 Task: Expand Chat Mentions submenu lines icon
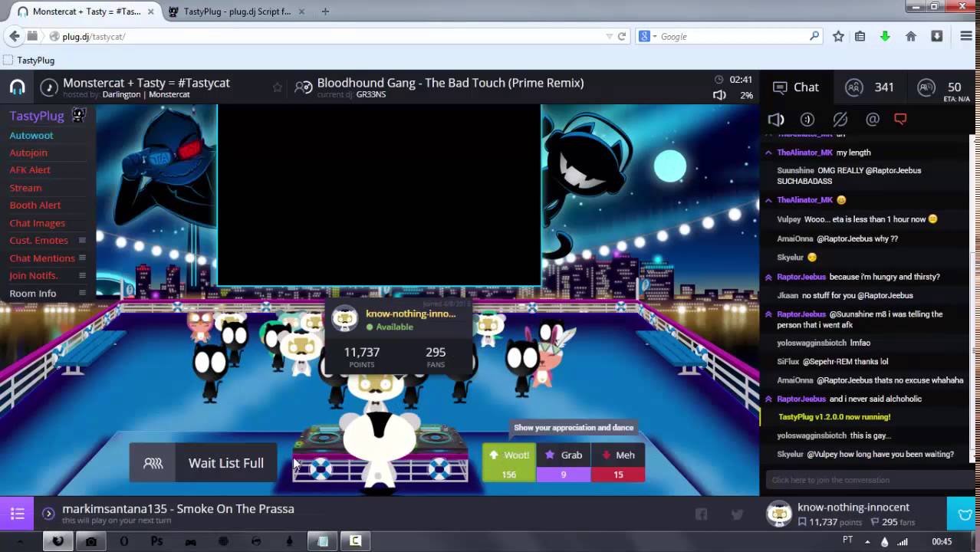point(82,258)
